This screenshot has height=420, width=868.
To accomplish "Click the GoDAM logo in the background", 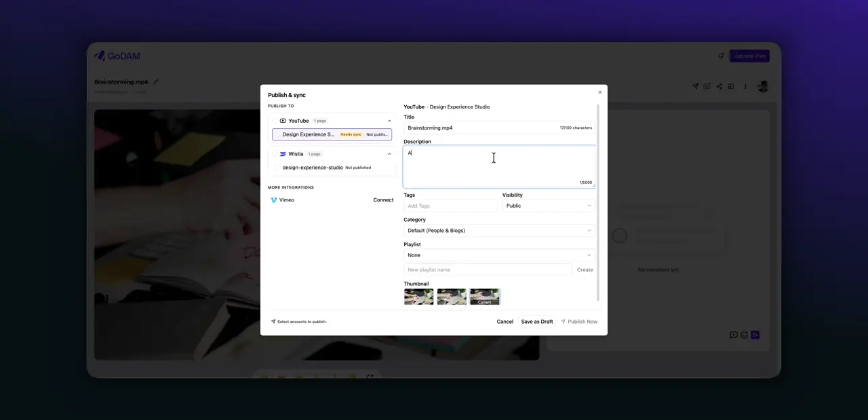I will (x=117, y=56).
